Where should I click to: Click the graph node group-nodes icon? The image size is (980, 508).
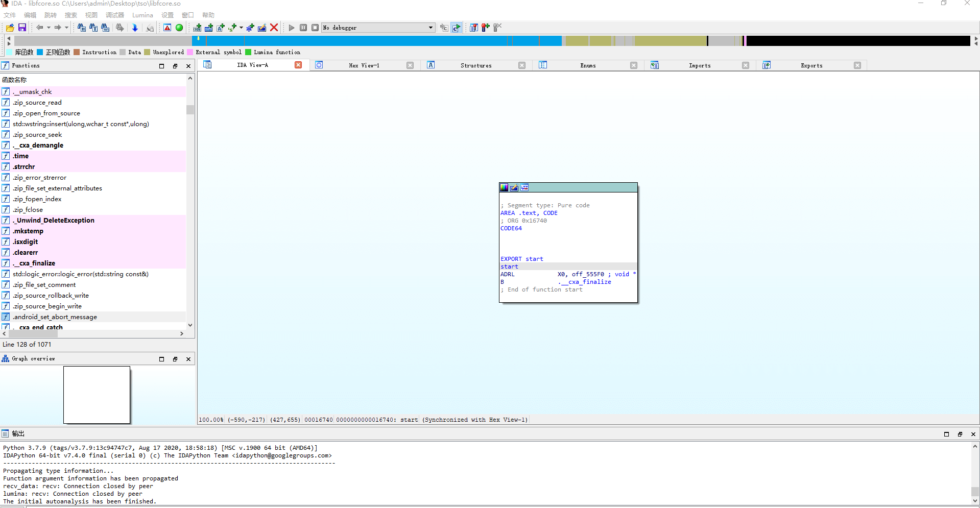524,187
